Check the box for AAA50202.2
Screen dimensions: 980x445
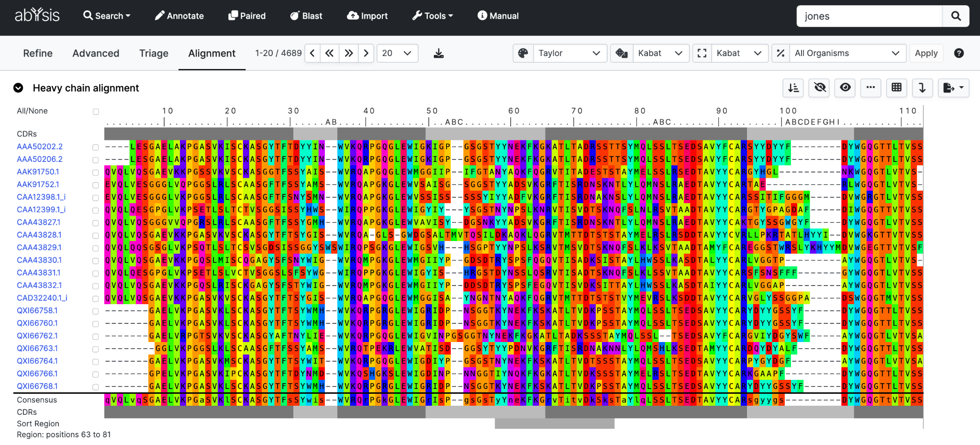(x=96, y=148)
